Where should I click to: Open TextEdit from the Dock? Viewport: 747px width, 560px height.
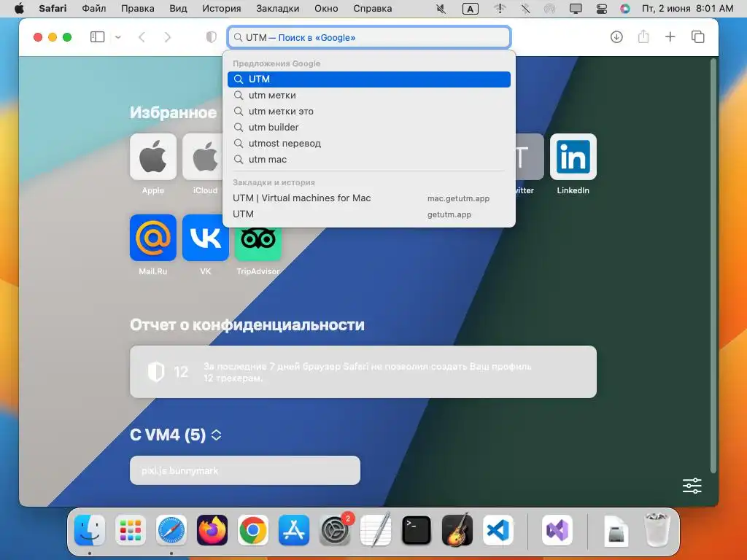[376, 530]
